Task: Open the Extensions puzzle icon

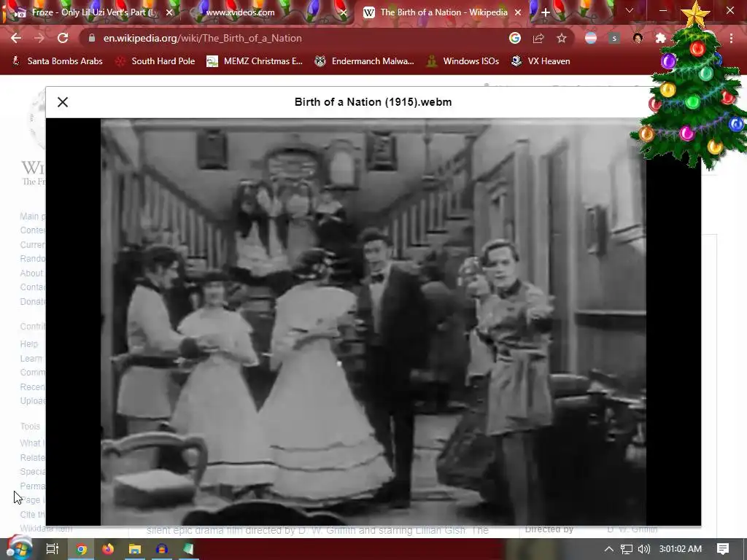Action: click(x=661, y=38)
